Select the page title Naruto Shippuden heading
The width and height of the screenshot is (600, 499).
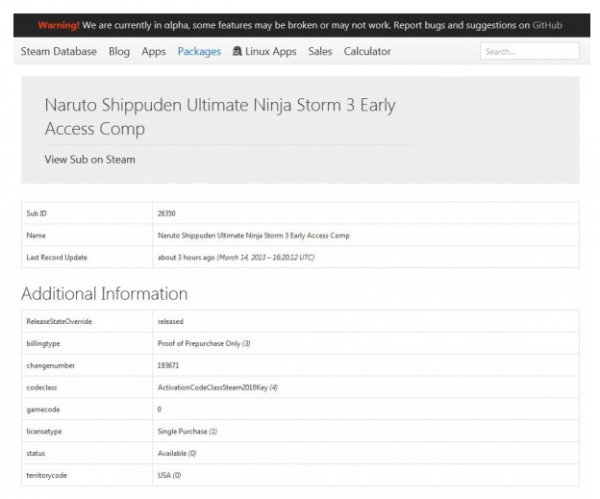[220, 117]
